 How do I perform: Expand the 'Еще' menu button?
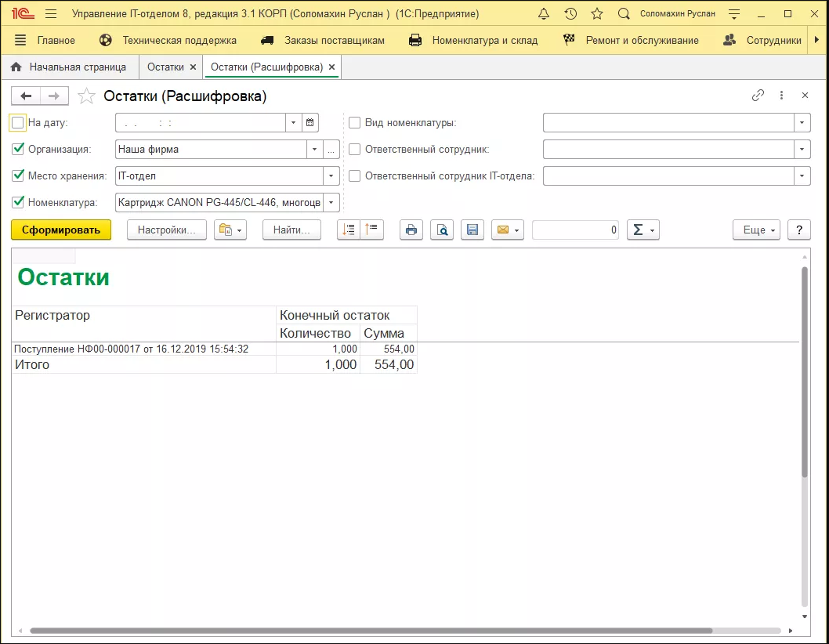pyautogui.click(x=756, y=230)
